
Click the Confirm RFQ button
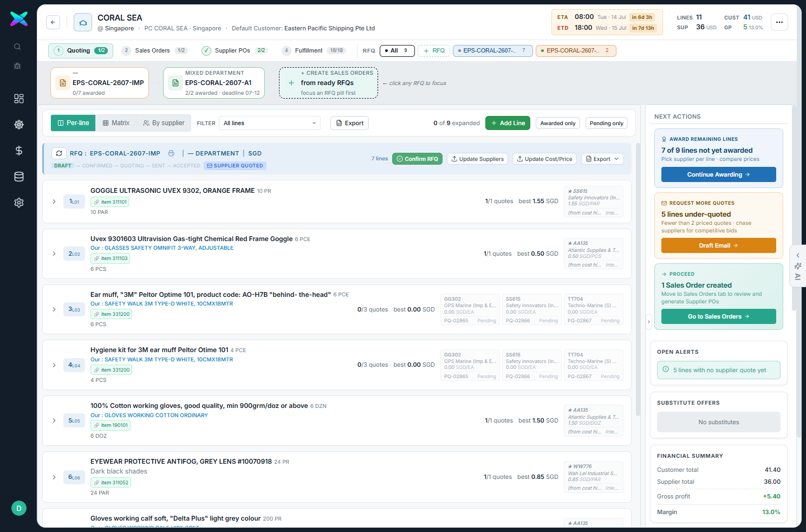point(417,159)
